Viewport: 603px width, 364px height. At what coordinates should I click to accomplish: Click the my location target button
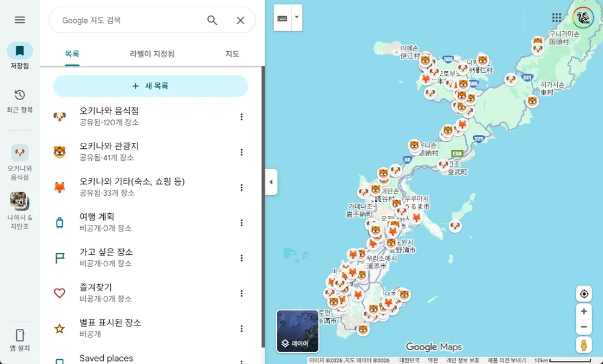coord(583,293)
